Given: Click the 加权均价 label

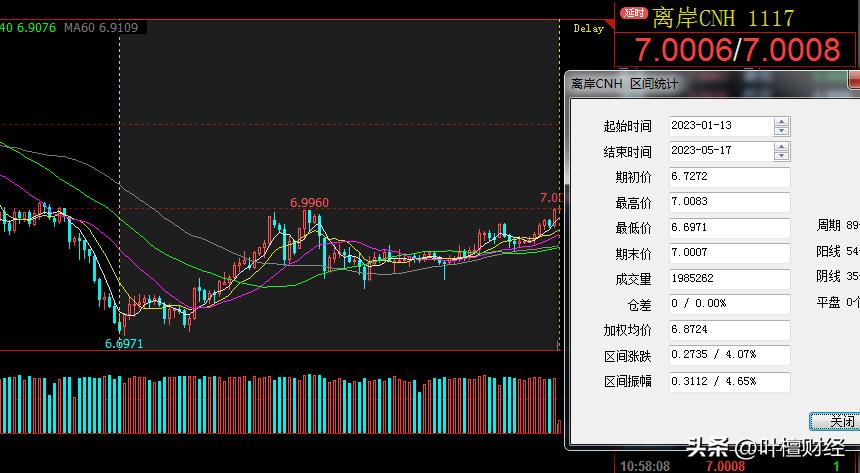Looking at the screenshot, I should click(627, 330).
